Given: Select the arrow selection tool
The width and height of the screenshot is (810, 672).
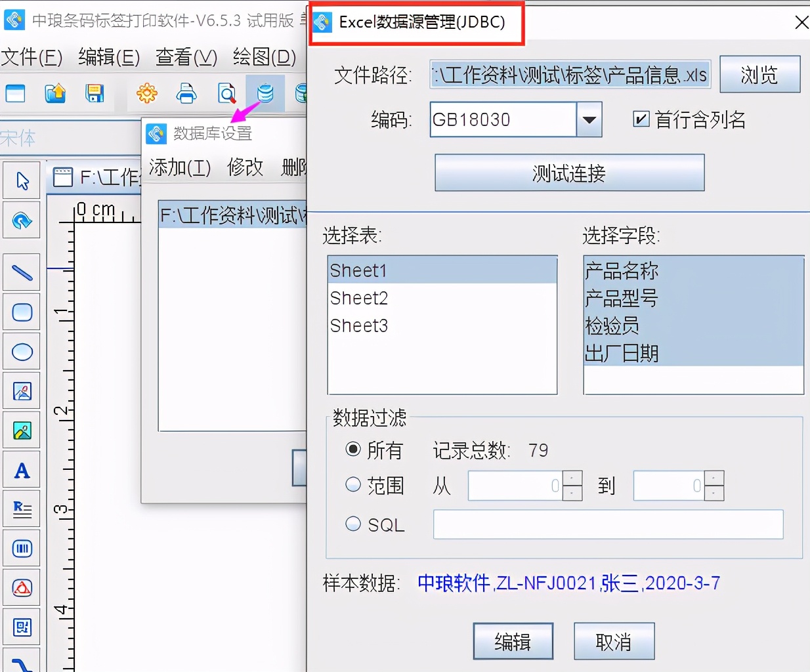Looking at the screenshot, I should (x=22, y=179).
